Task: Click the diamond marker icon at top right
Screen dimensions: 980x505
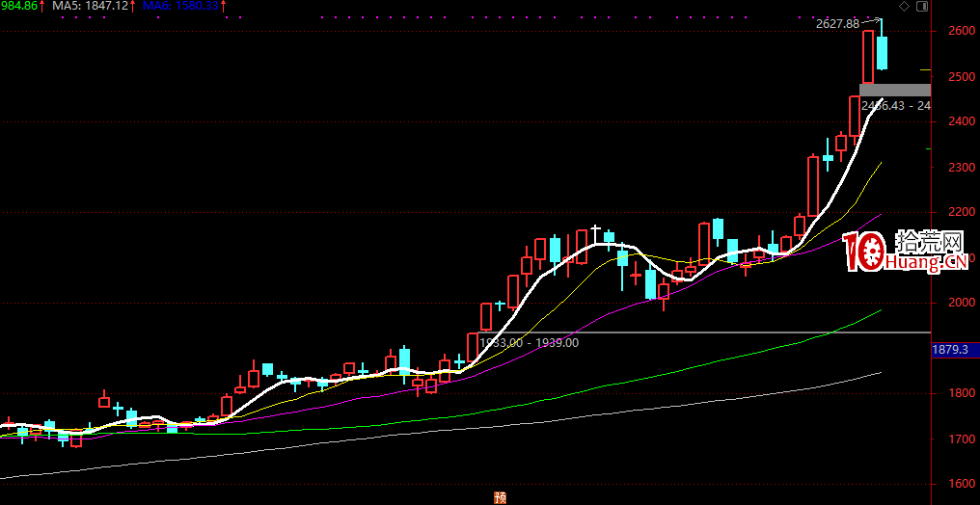Action: (x=905, y=6)
